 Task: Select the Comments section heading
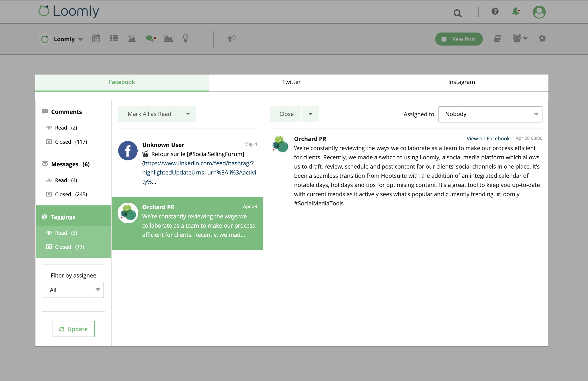pyautogui.click(x=66, y=112)
